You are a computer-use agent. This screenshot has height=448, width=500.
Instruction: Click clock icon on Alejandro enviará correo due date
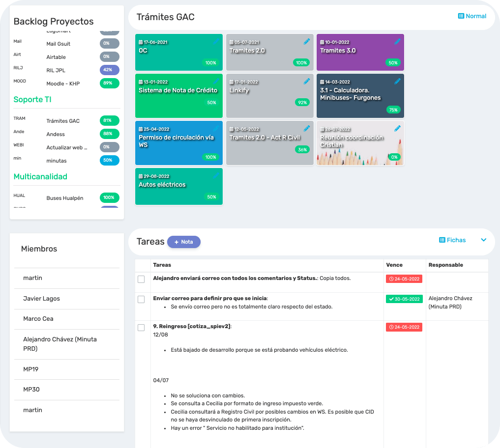pos(391,279)
